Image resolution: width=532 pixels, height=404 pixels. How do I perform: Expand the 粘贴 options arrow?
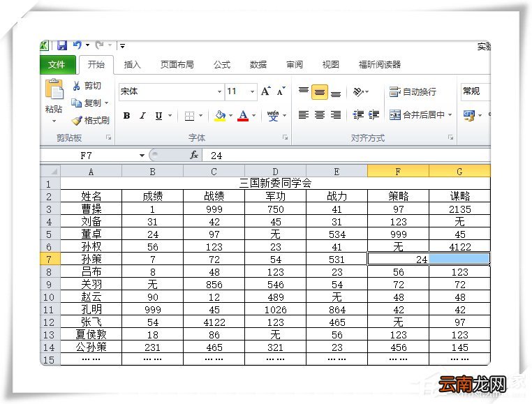pyautogui.click(x=54, y=121)
